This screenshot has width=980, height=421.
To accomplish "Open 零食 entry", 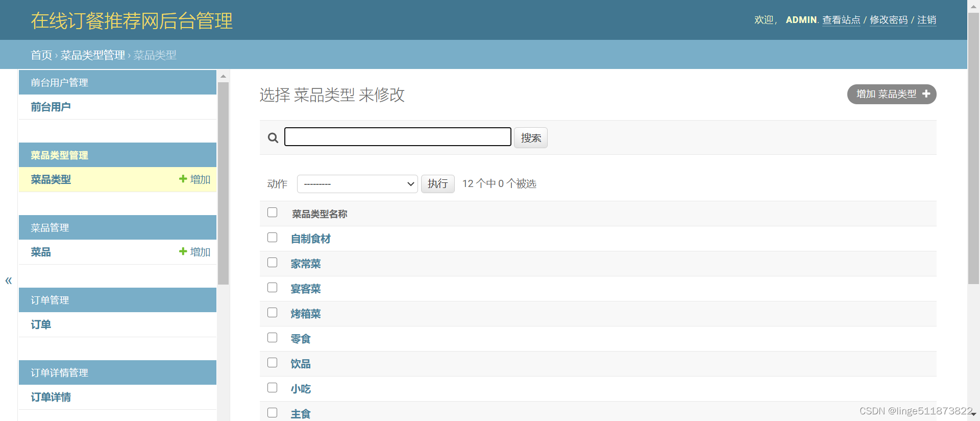I will [x=301, y=339].
